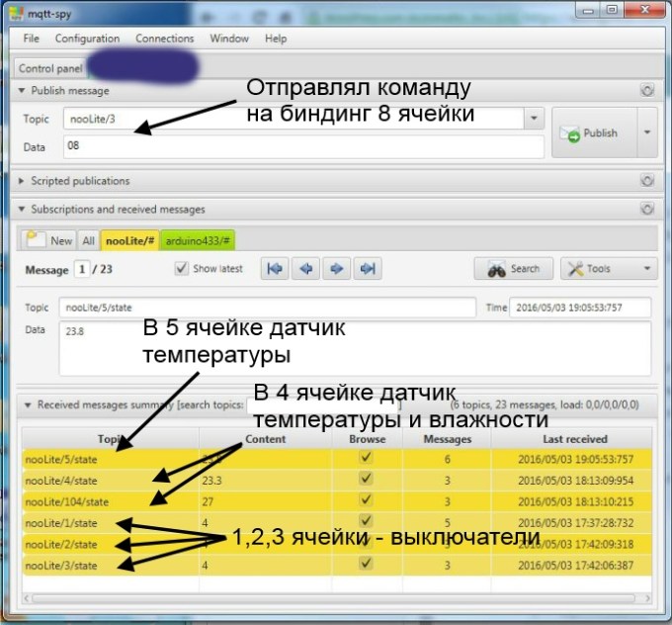Click the gear icon on Scripted publications pane
Image resolution: width=672 pixels, height=625 pixels.
(647, 181)
